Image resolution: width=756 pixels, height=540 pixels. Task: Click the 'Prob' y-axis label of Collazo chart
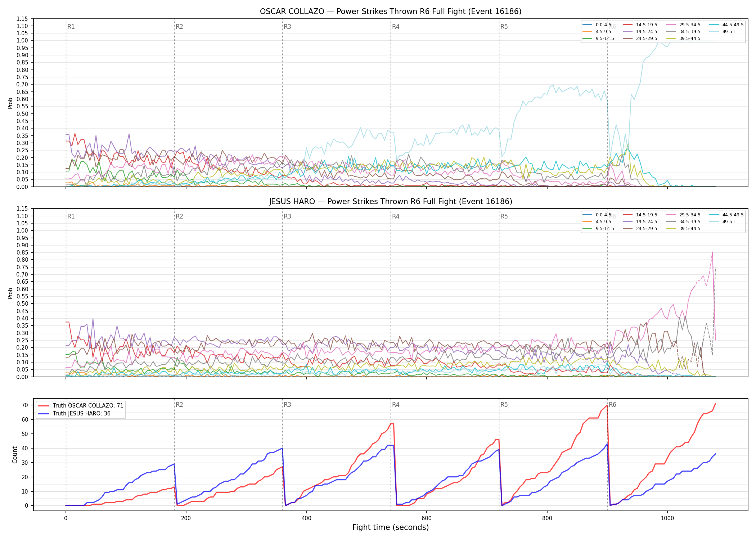tap(10, 103)
